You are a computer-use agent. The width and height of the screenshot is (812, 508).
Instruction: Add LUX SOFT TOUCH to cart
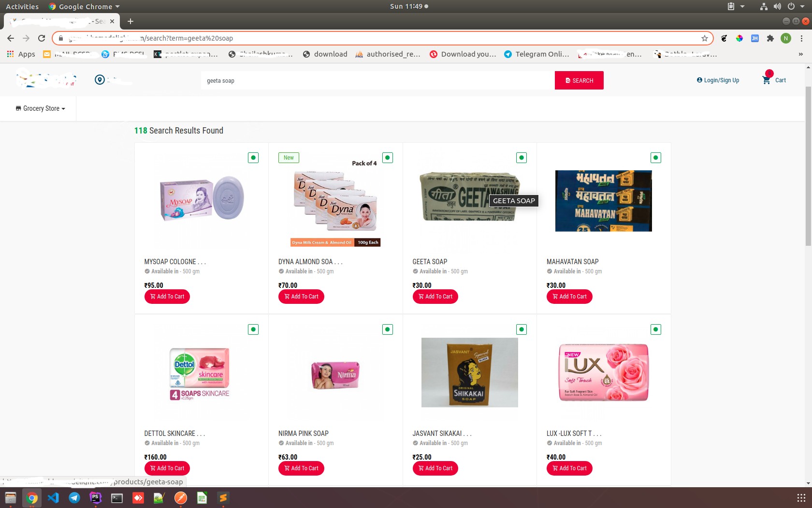tap(569, 468)
